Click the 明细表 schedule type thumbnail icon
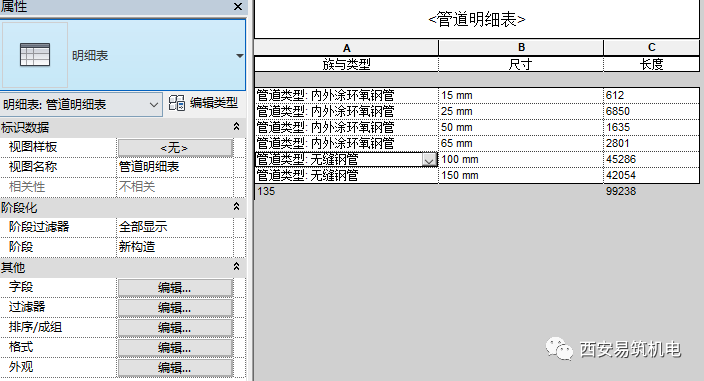Screen dimensions: 704x381 35,55
